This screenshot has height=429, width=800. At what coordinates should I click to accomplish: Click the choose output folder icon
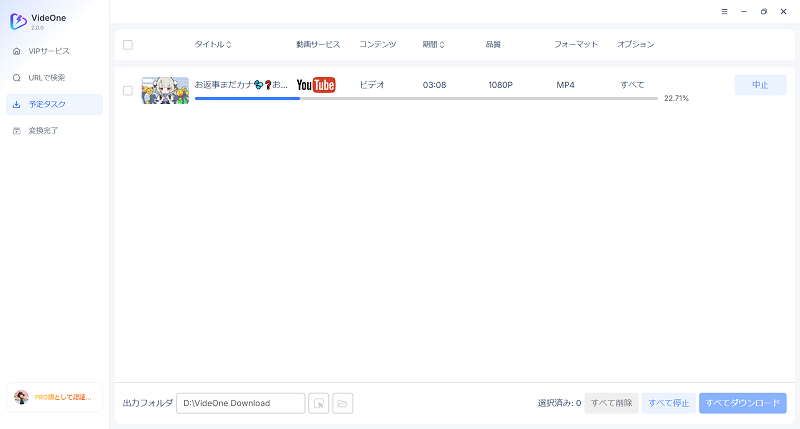click(319, 403)
